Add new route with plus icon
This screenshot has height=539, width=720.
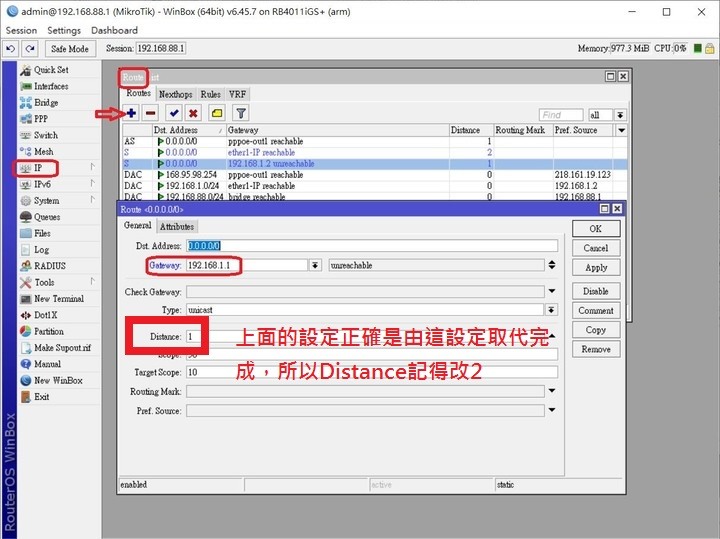coord(131,113)
